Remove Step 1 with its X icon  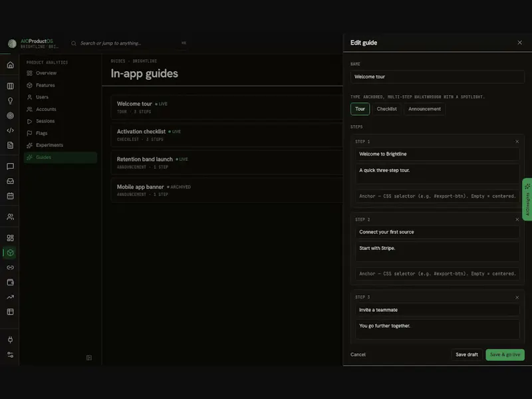[x=517, y=142]
